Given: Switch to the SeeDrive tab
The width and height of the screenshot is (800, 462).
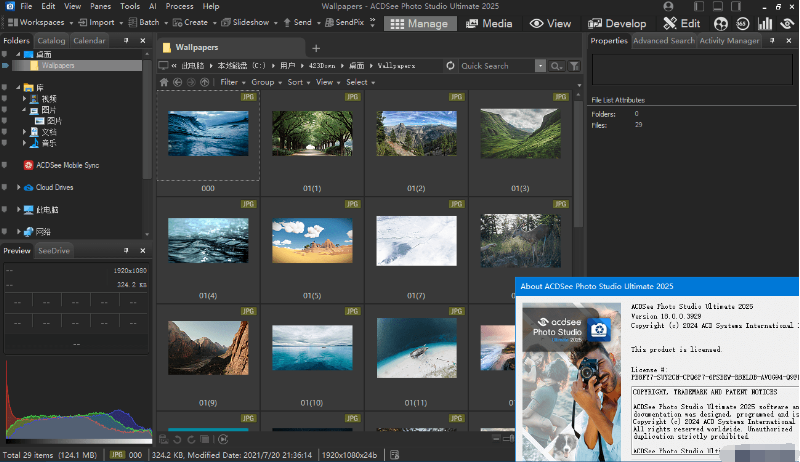Looking at the screenshot, I should click(54, 250).
